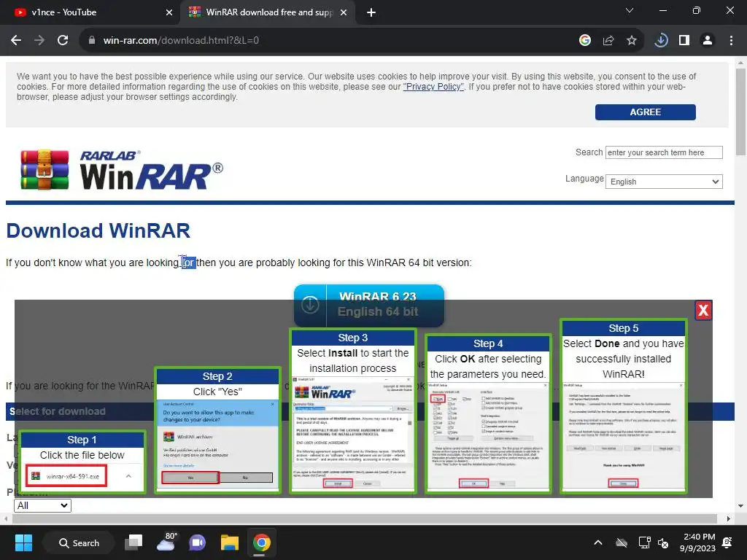Open the tab search chevron

(630, 10)
